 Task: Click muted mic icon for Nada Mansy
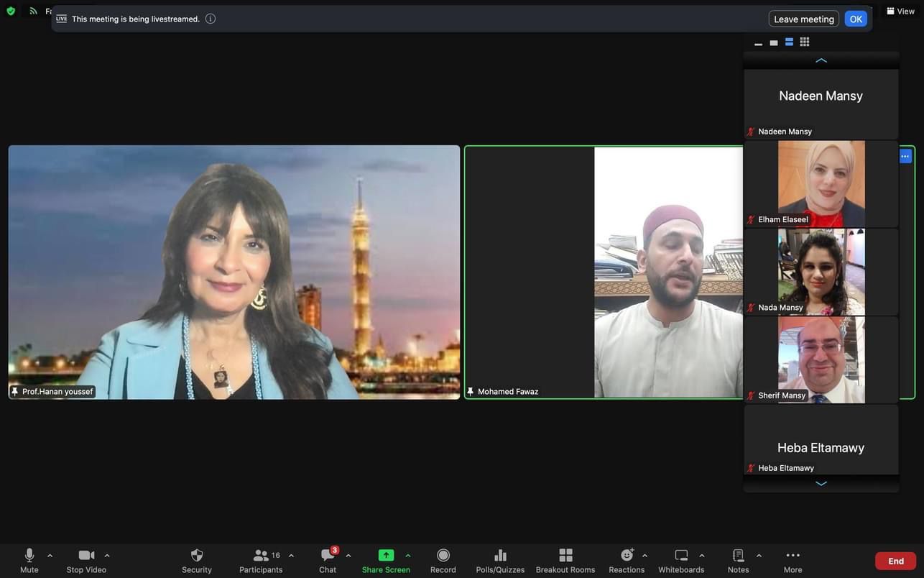click(x=751, y=308)
